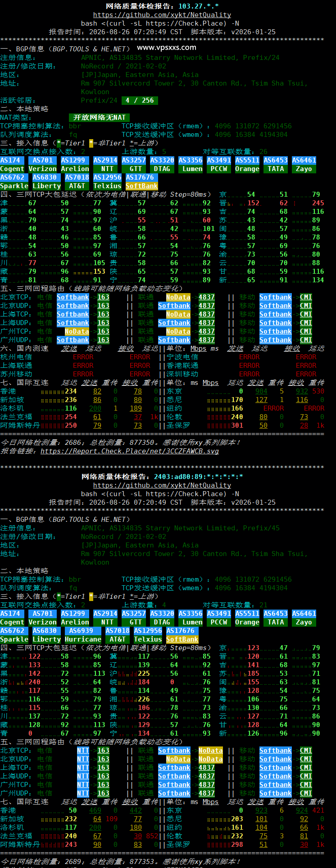Click the 苏州移动 speed test row label
336x868 pixels.
(x=16, y=374)
